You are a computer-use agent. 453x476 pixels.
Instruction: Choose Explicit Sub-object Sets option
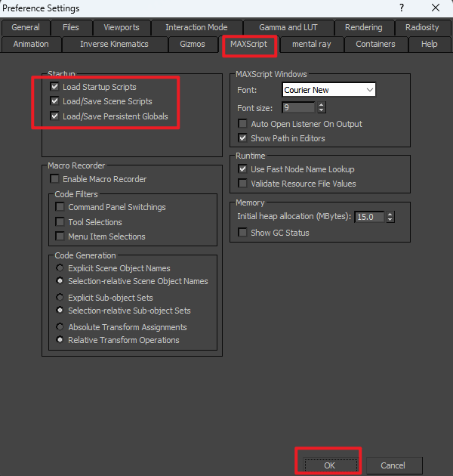pos(60,297)
